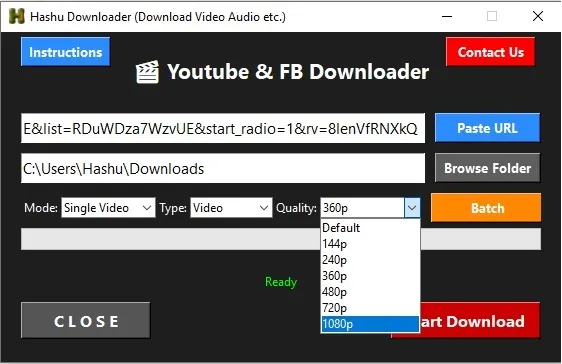Open the Type dropdown showing Video
The image size is (562, 364).
tap(231, 208)
